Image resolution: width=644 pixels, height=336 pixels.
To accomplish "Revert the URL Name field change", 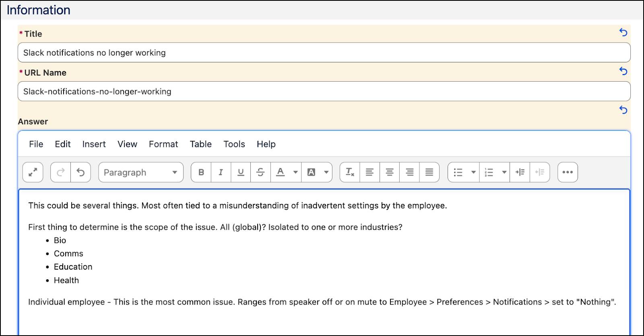I will point(623,71).
